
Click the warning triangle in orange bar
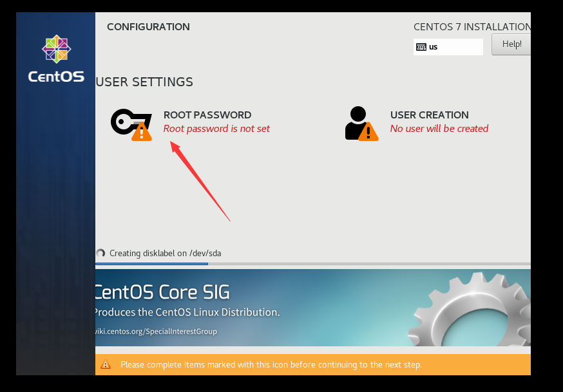[x=106, y=364]
